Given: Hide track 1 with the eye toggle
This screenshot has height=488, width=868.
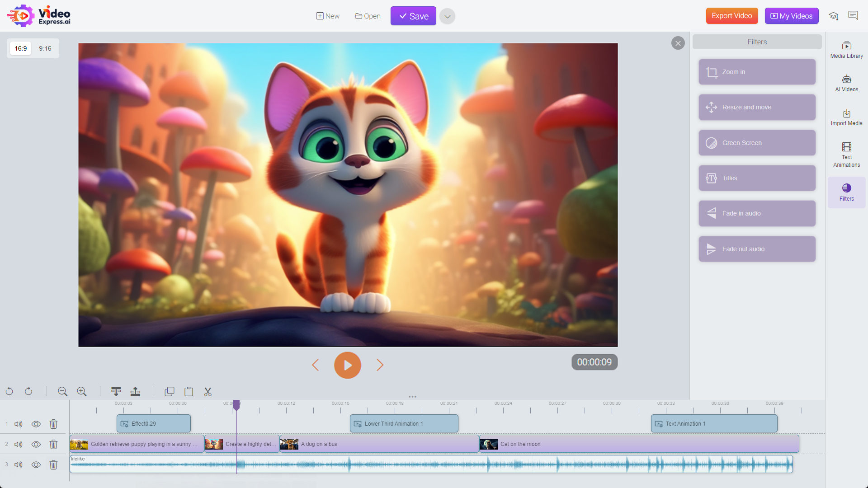Looking at the screenshot, I should point(36,424).
